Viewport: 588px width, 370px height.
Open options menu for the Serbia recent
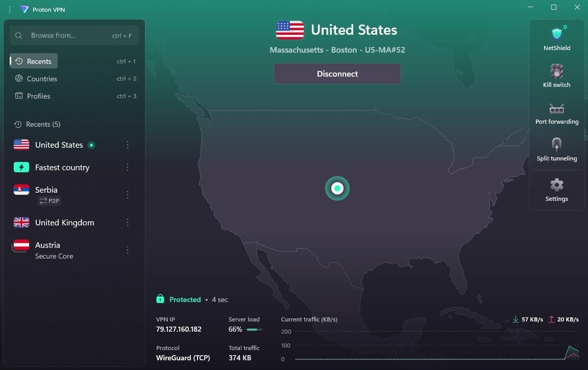[128, 194]
